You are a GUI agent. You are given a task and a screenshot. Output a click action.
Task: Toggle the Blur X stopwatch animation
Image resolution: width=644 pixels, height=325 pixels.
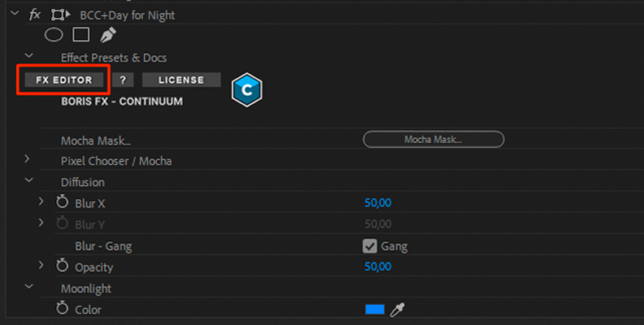62,202
